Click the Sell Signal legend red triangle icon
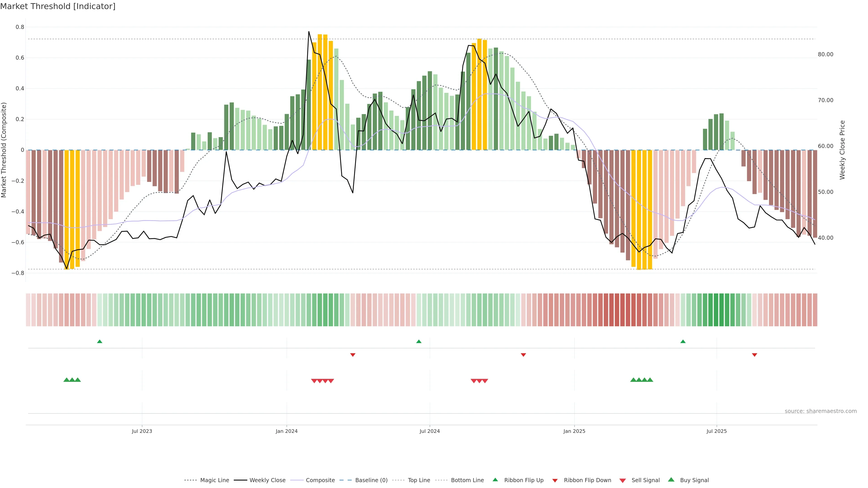This screenshot has width=868, height=488. [622, 481]
